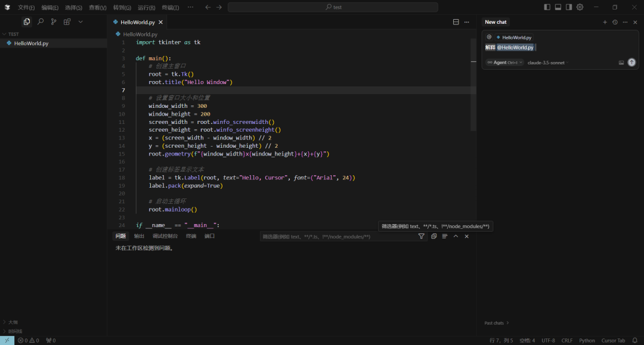Switch to the 输出 panel tab
The width and height of the screenshot is (644, 345).
(x=139, y=236)
